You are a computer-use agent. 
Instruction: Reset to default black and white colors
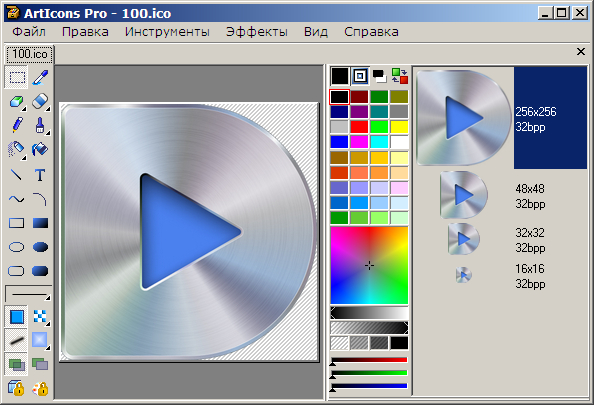pos(380,76)
